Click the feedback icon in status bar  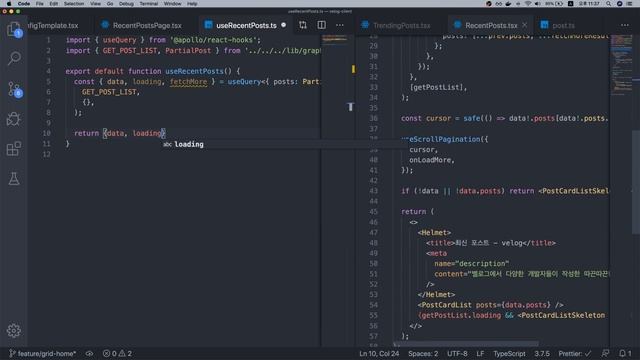(605, 353)
